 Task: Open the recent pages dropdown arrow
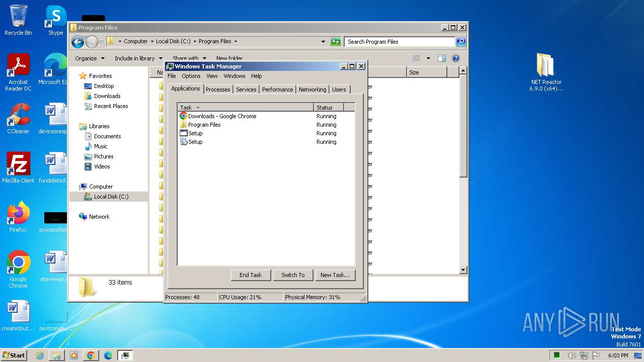[x=101, y=42]
